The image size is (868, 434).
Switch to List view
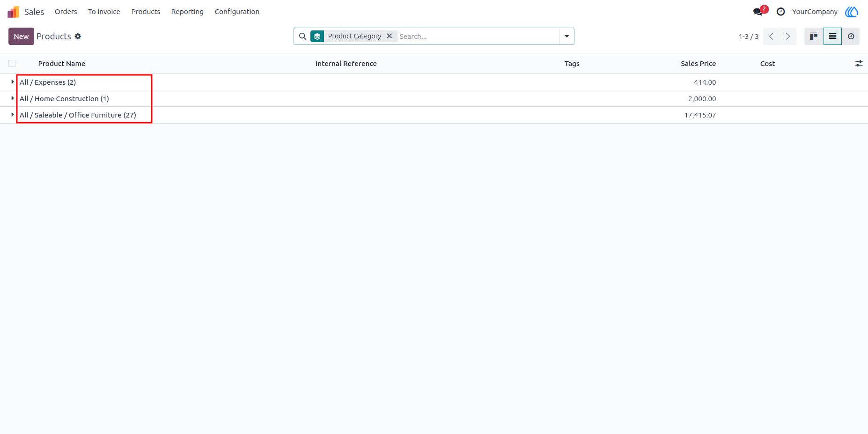832,36
